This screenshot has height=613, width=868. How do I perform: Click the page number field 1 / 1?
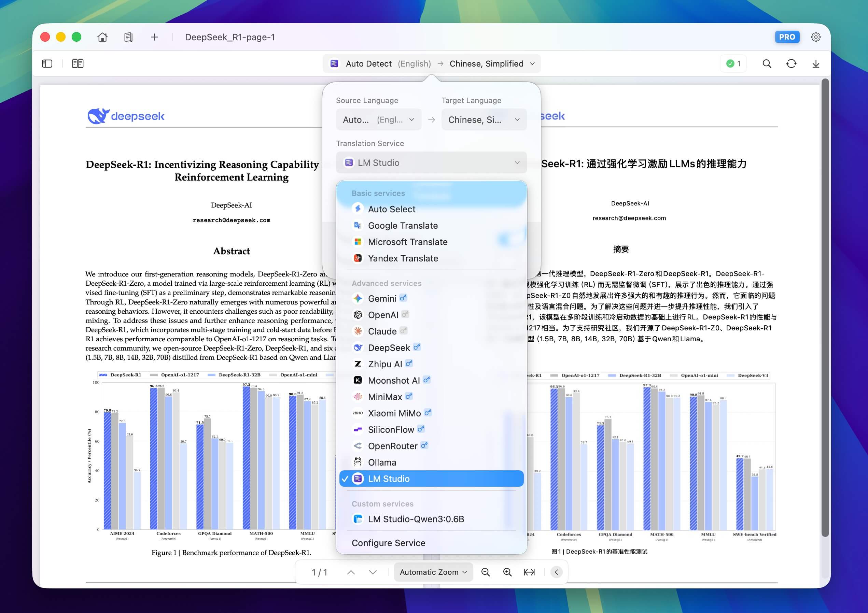coord(320,572)
